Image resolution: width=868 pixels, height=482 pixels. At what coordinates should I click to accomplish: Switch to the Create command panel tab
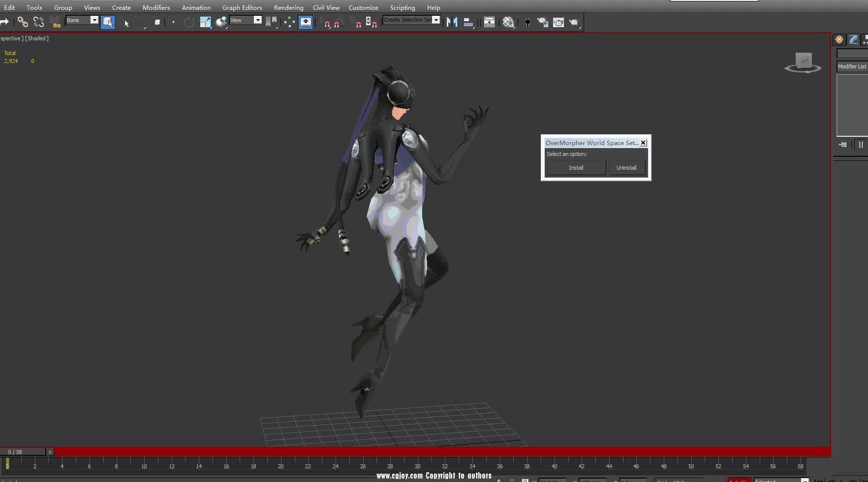(x=839, y=39)
